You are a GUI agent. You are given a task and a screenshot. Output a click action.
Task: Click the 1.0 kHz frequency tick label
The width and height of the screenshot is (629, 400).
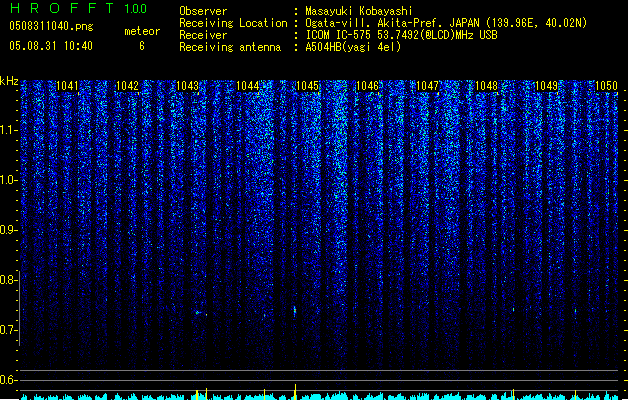[8, 180]
